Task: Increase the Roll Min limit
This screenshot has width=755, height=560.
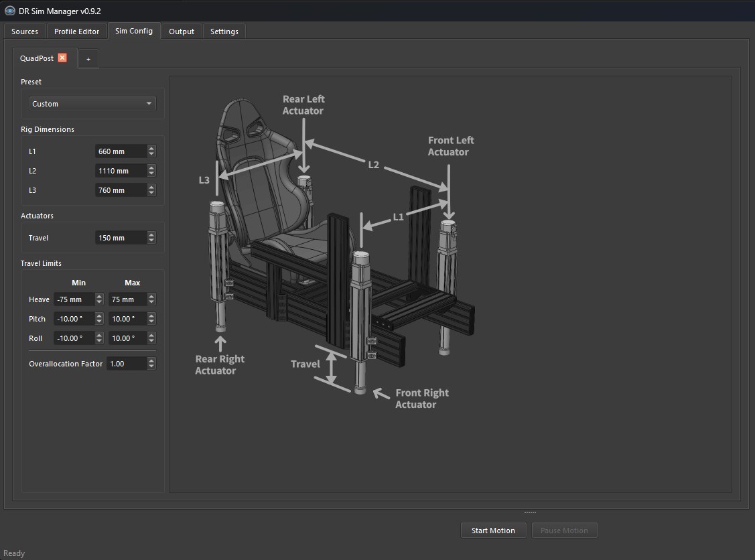Action: click(x=99, y=335)
